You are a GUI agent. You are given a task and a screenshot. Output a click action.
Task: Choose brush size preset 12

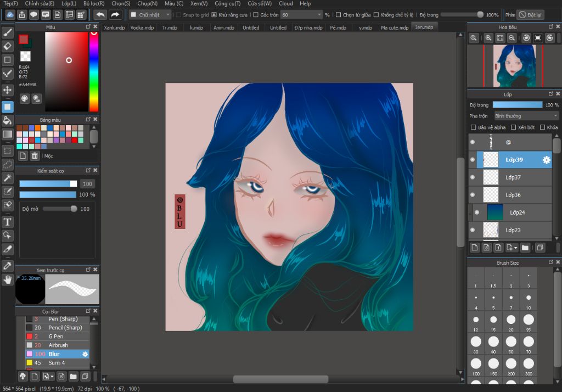coord(476,322)
